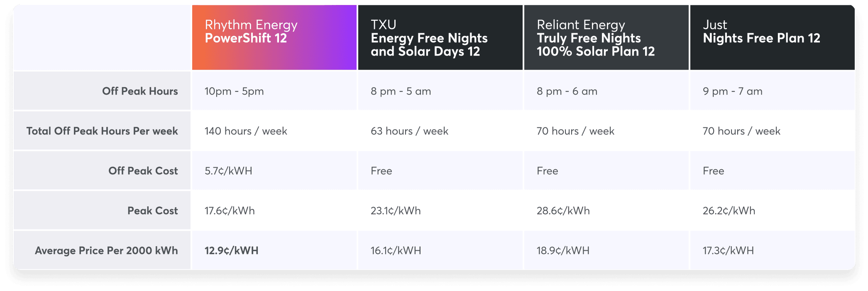Select the Total Off Peak Hours Per week label

102,131
